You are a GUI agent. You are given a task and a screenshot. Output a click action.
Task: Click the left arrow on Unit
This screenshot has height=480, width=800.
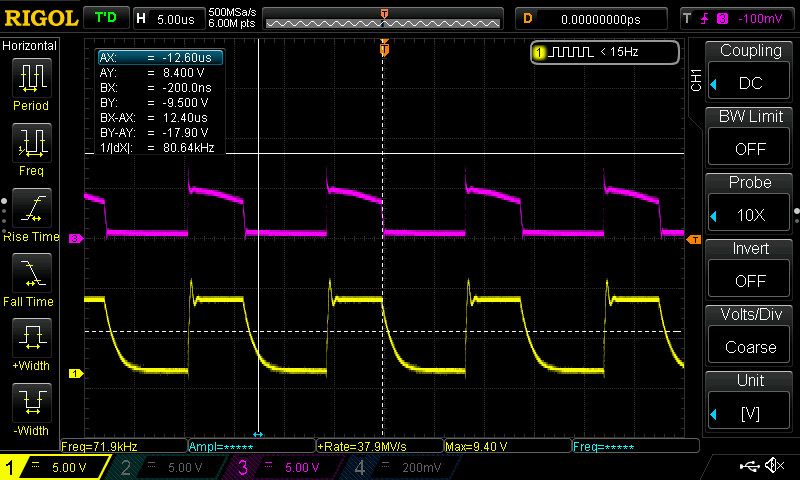click(x=714, y=414)
